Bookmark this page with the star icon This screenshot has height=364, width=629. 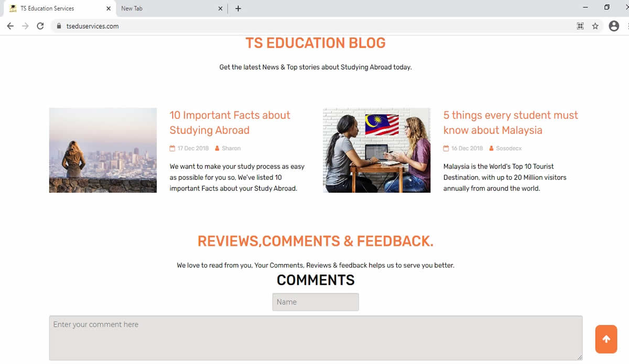(x=595, y=26)
